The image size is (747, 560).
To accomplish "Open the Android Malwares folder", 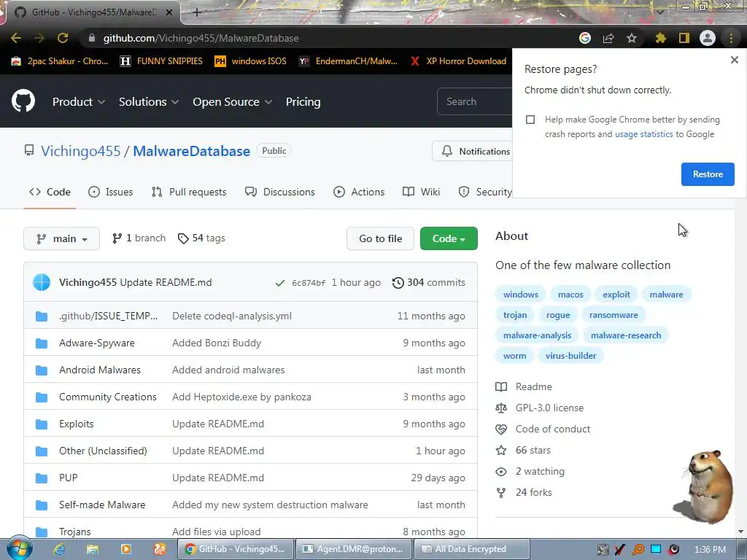I will [x=99, y=370].
